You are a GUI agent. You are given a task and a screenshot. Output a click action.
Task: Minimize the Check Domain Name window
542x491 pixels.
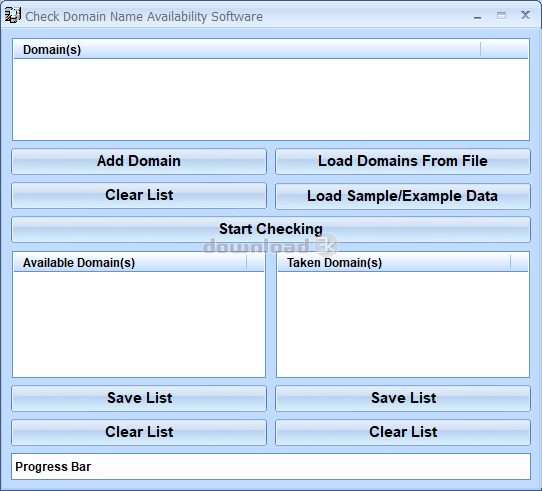coord(478,16)
